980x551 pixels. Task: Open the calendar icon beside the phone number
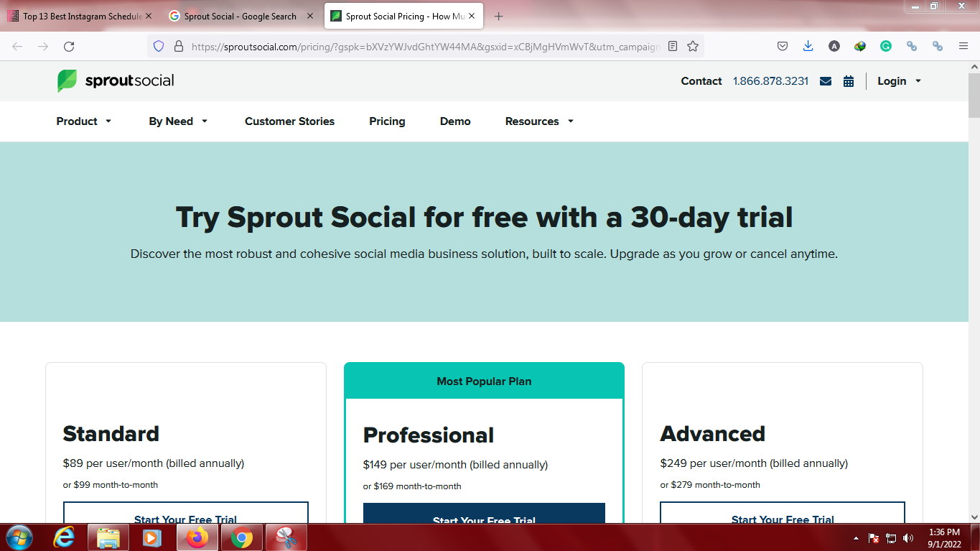pyautogui.click(x=849, y=81)
